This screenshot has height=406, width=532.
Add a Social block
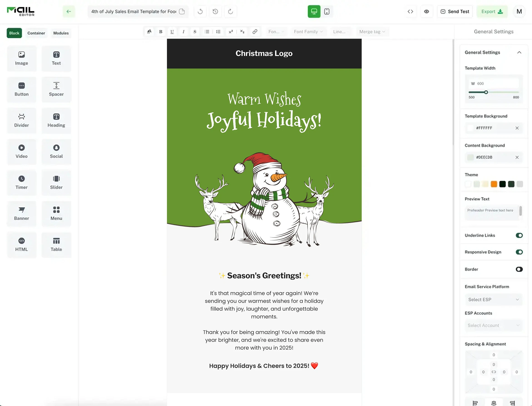56,151
